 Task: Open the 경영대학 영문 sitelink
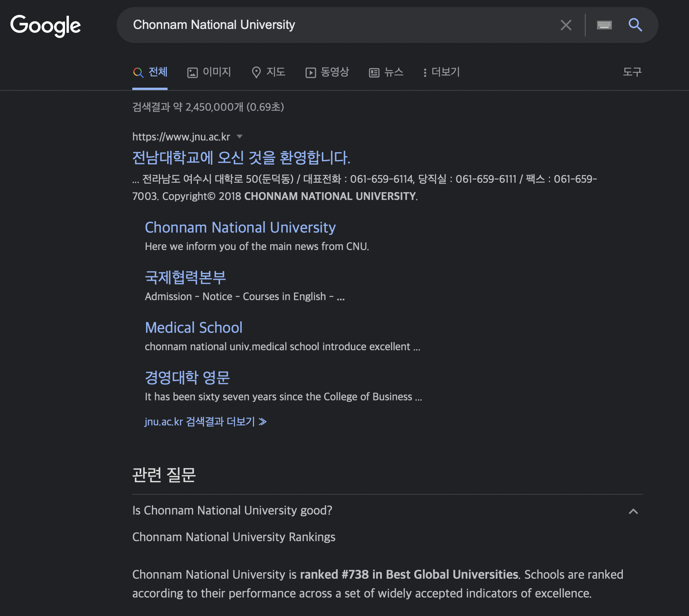(x=187, y=378)
